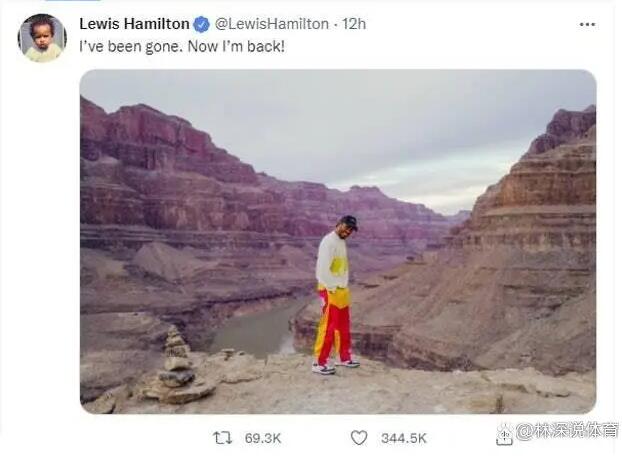Open the retweet count 69.3K
The height and width of the screenshot is (457, 622).
coord(263,438)
